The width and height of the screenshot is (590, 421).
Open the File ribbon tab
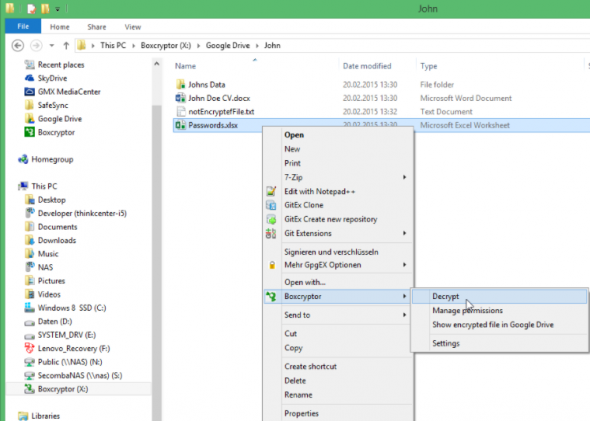(23, 26)
